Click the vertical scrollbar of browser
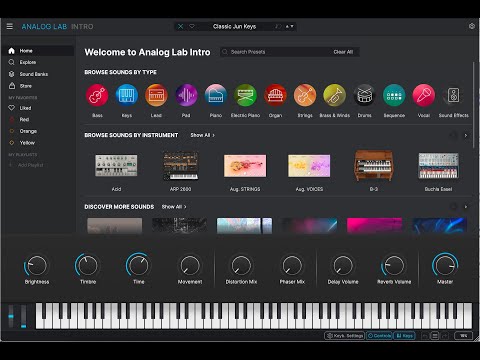Viewport: 480px width, 360px height. [x=473, y=105]
